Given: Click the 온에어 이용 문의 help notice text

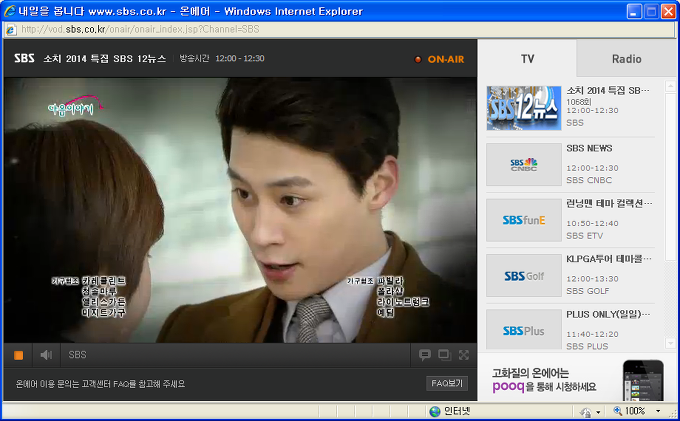Looking at the screenshot, I should tap(100, 384).
